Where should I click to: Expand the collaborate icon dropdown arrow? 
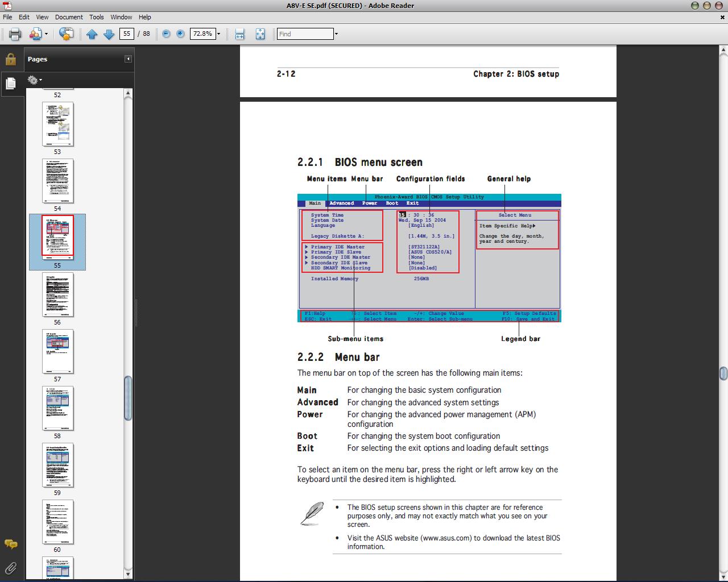pos(46,34)
